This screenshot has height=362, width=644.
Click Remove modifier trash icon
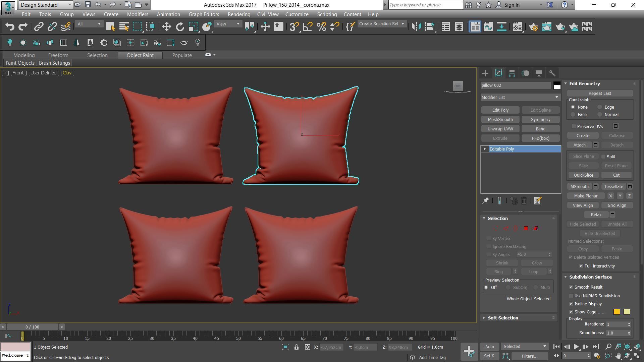524,201
